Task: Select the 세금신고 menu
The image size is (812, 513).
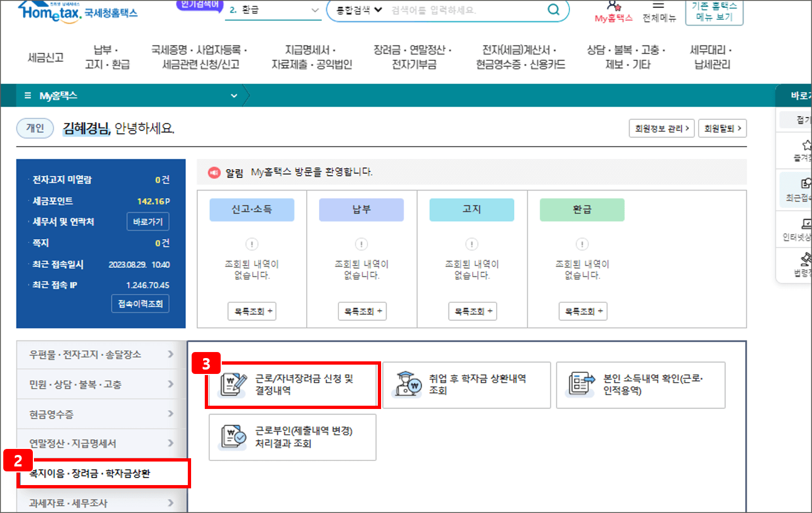Action: coord(45,57)
